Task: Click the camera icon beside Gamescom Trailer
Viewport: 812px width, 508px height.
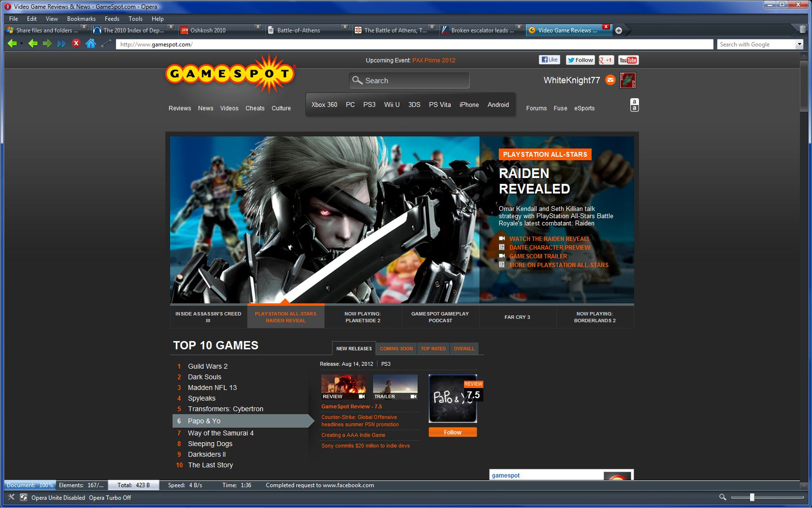Action: pyautogui.click(x=502, y=256)
